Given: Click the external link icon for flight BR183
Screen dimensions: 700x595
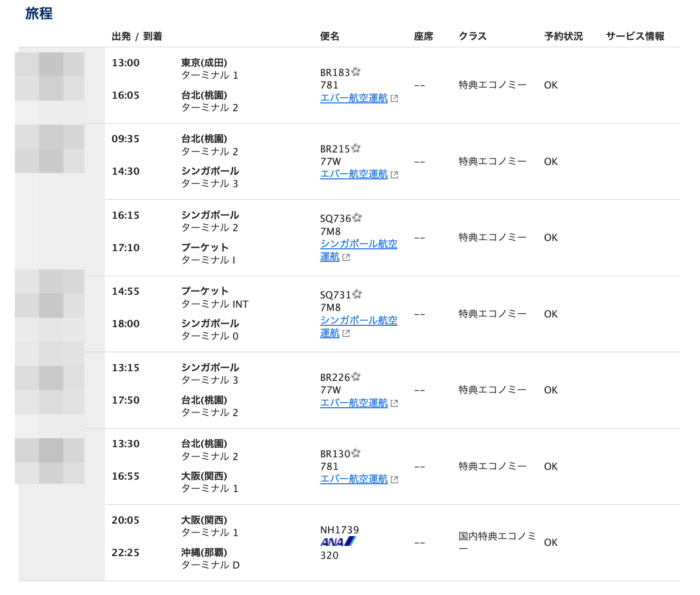Looking at the screenshot, I should coord(394,99).
